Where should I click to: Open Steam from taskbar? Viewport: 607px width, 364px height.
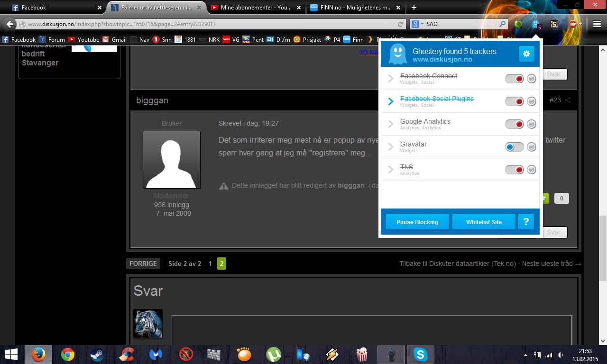(x=97, y=355)
